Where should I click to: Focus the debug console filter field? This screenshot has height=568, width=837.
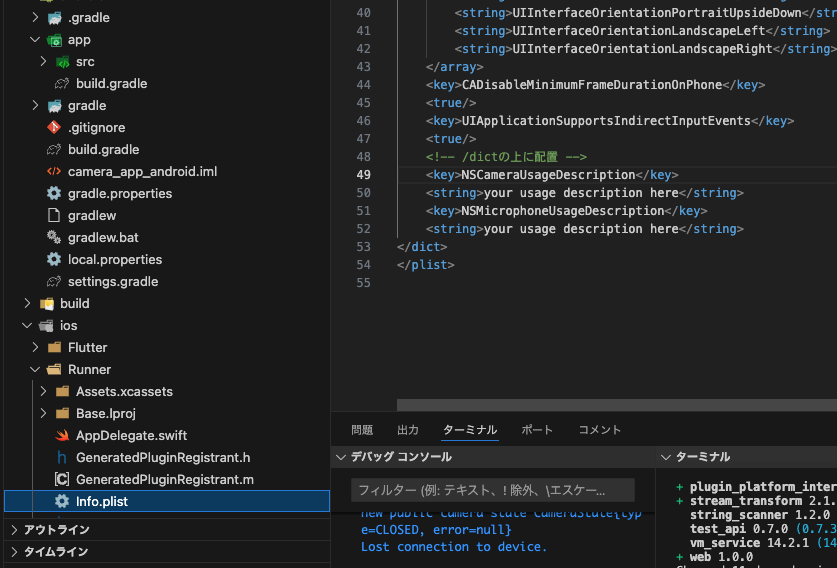point(493,490)
